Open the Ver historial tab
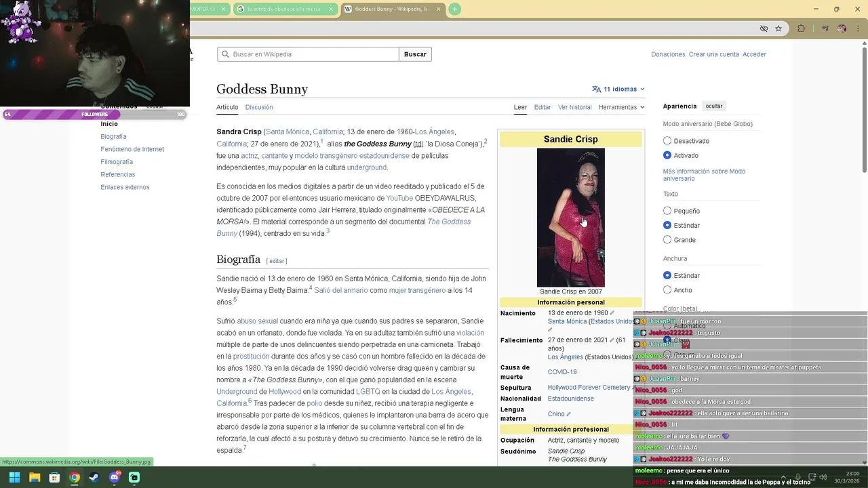868x488 pixels. coord(575,107)
